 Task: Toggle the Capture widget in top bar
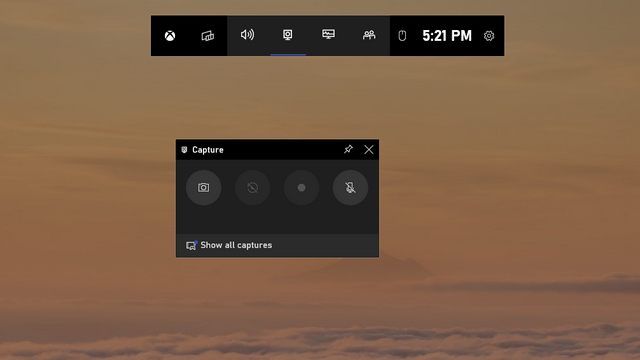[288, 35]
